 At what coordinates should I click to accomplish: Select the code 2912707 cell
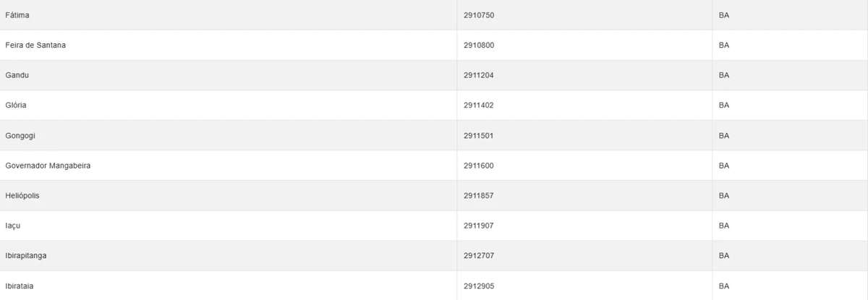(479, 256)
